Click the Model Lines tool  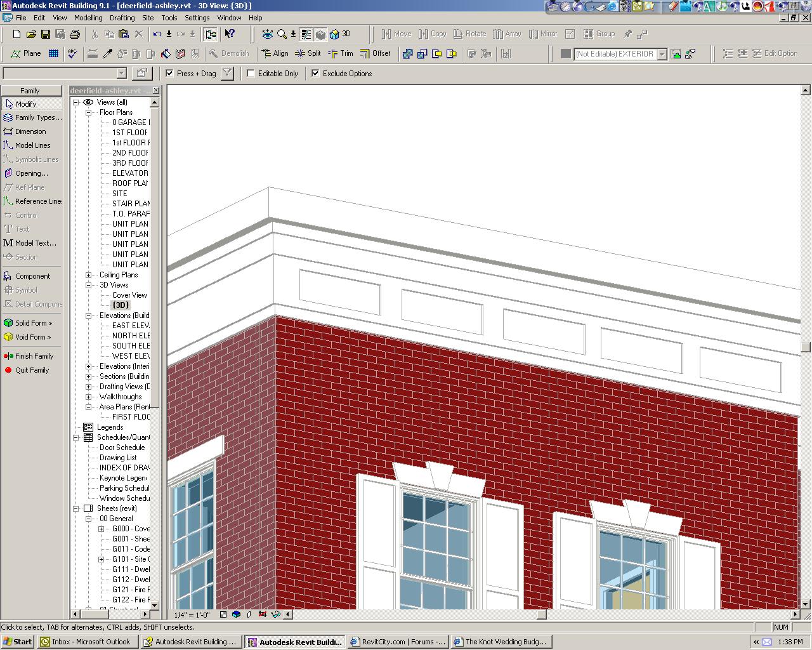click(x=32, y=145)
